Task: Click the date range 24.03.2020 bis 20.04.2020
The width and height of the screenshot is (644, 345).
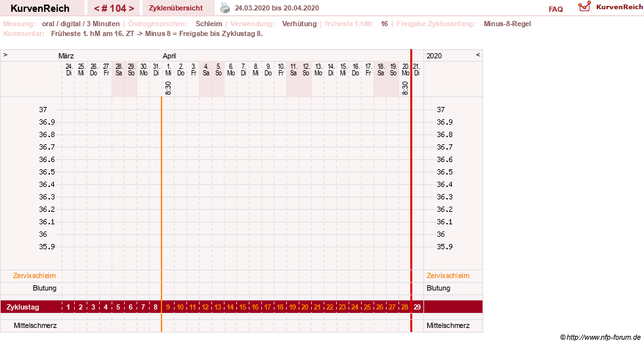Action: [x=277, y=8]
